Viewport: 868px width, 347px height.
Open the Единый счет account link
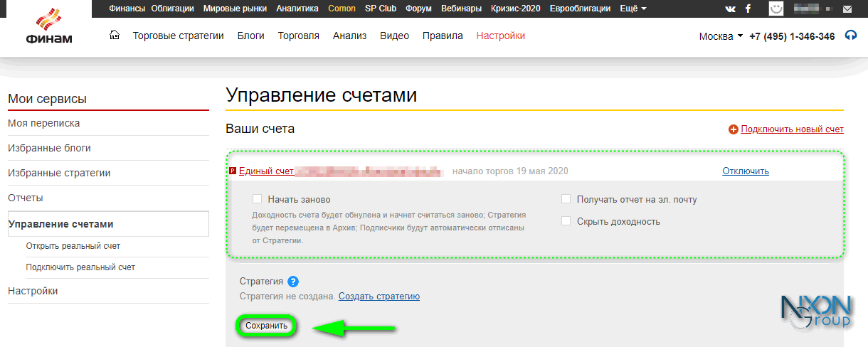coord(266,171)
